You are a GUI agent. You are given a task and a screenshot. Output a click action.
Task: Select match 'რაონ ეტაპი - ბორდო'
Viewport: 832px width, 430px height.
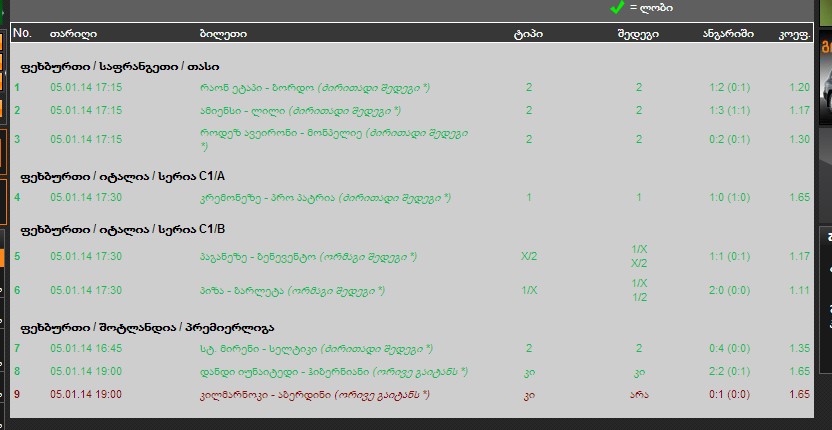tap(257, 88)
